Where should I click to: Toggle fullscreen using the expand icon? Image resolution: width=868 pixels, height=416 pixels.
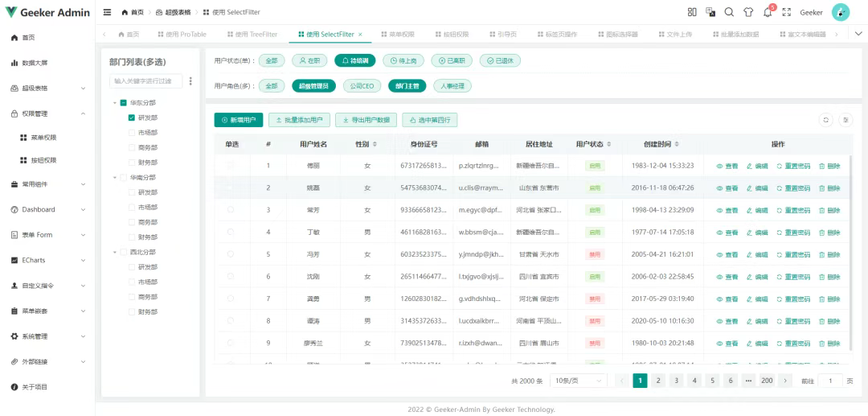coord(786,13)
